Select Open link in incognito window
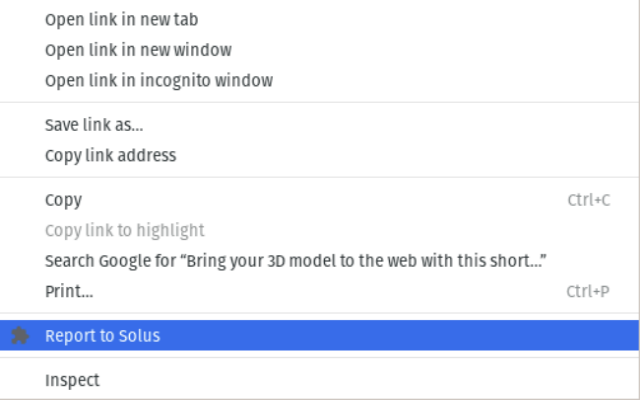The image size is (640, 400). 158,80
